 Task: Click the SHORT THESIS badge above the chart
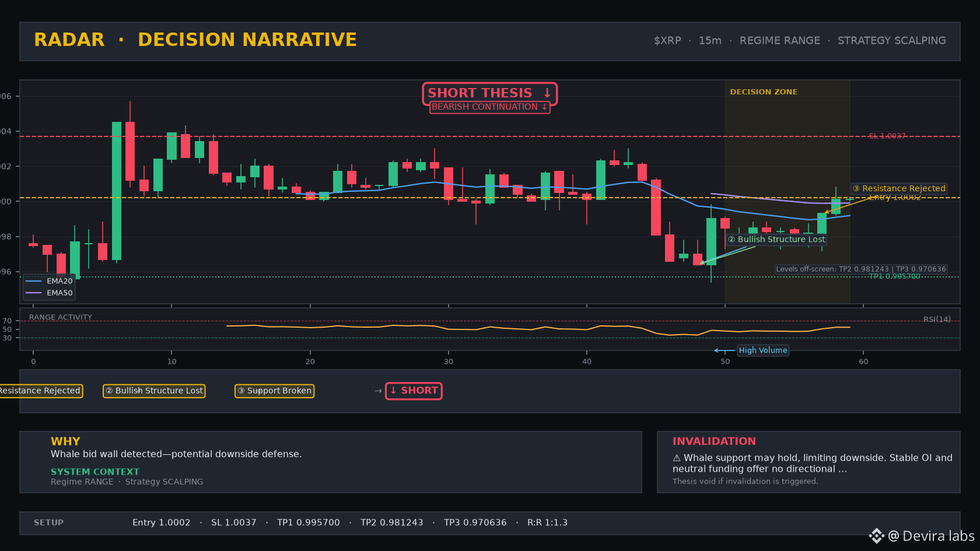489,93
